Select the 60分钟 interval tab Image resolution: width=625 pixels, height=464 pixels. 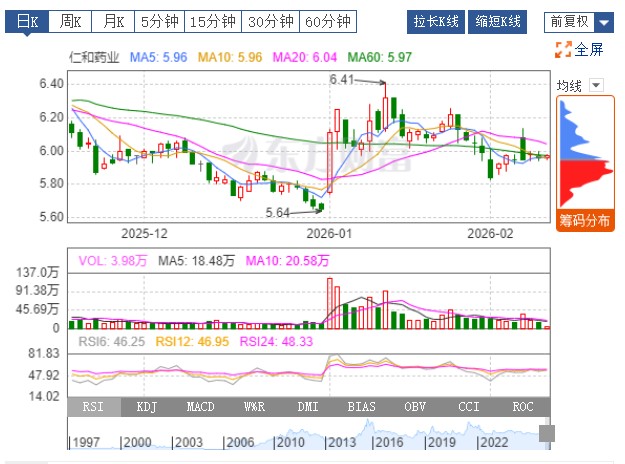(x=328, y=22)
